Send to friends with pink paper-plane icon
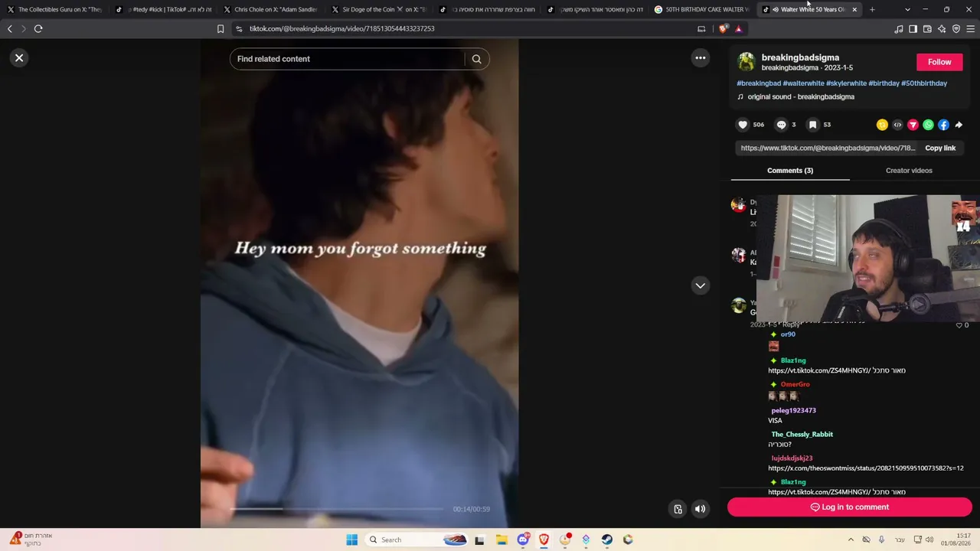 tap(913, 125)
